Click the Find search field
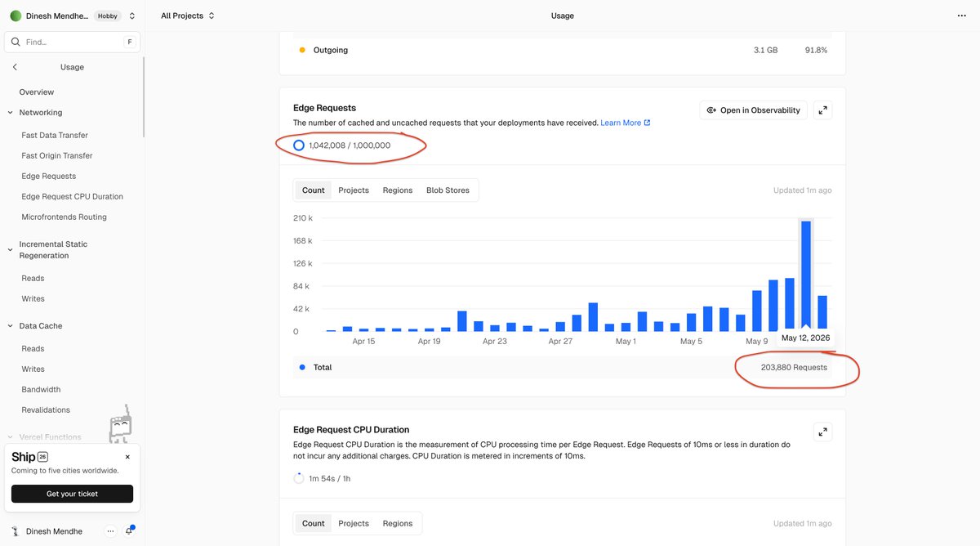This screenshot has width=980, height=546. (x=72, y=42)
